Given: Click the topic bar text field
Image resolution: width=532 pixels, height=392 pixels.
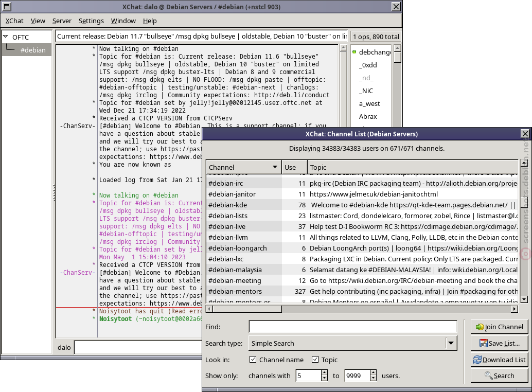Looking at the screenshot, I should [202, 37].
